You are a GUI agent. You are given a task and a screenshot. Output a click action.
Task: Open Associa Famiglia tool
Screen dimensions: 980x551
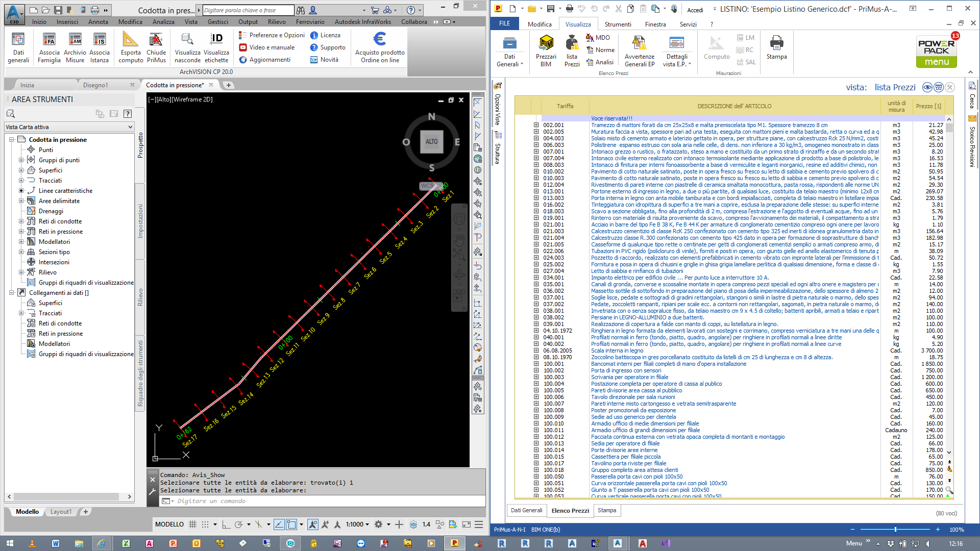click(x=49, y=40)
